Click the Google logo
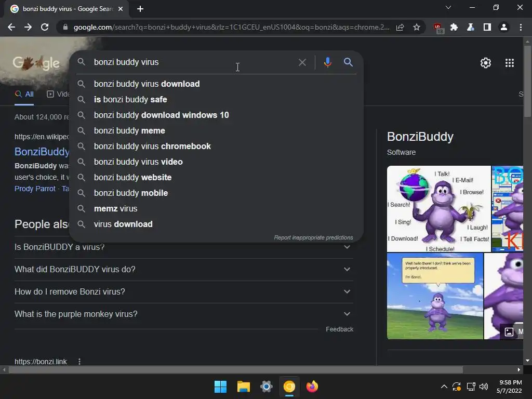This screenshot has height=399, width=532. point(36,63)
